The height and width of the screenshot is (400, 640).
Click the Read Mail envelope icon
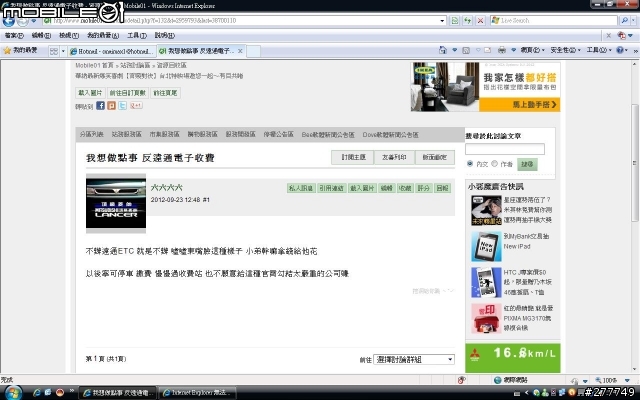click(x=487, y=50)
